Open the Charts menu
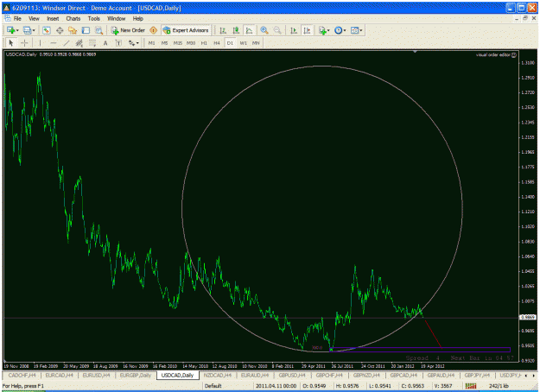 tap(73, 19)
